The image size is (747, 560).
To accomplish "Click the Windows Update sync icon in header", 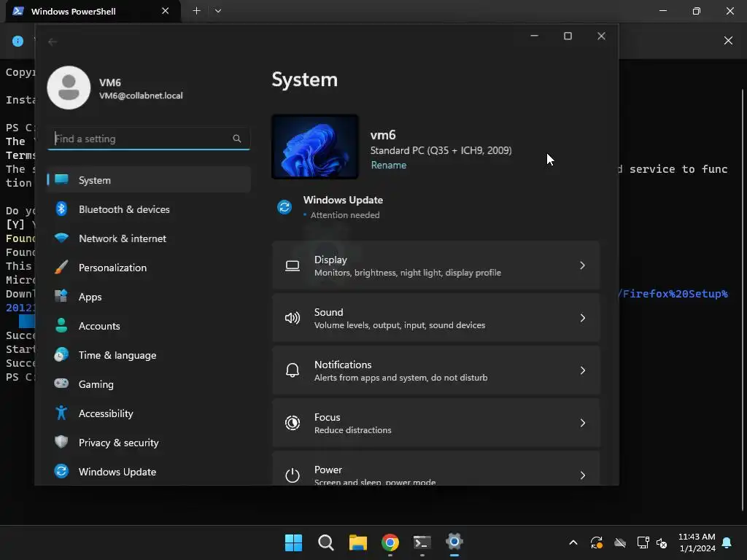I will coord(285,207).
